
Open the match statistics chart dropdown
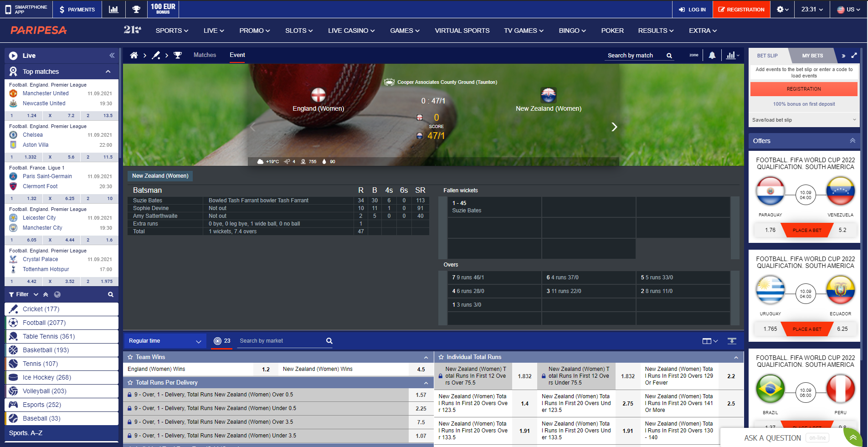(x=733, y=55)
